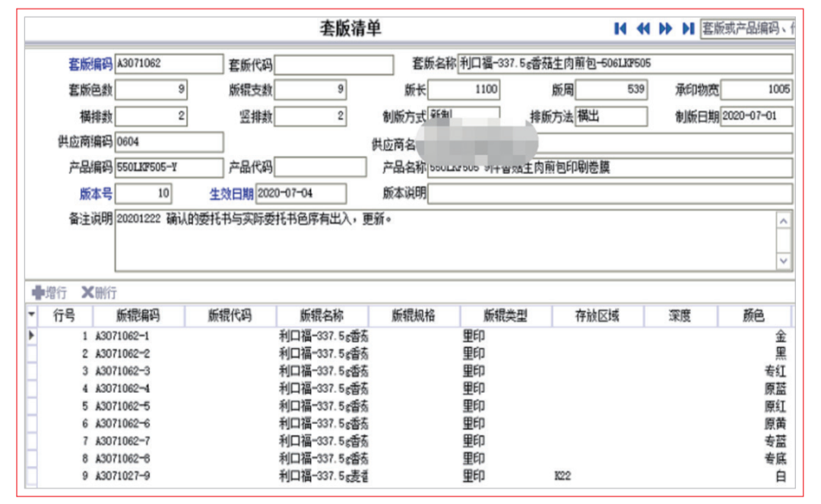This screenshot has width=821, height=504.
Task: Click the 排版方法 field showing 横出
Action: coord(611,116)
